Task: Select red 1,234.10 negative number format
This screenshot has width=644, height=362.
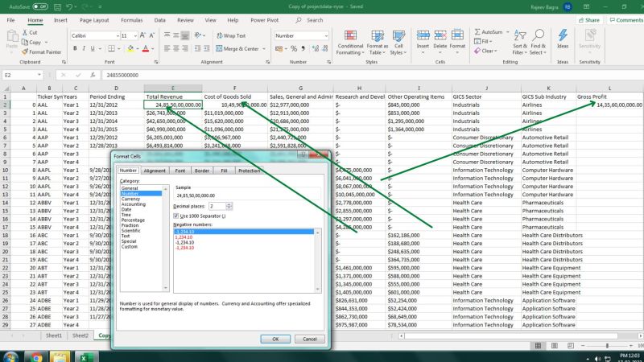Action: 184,237
